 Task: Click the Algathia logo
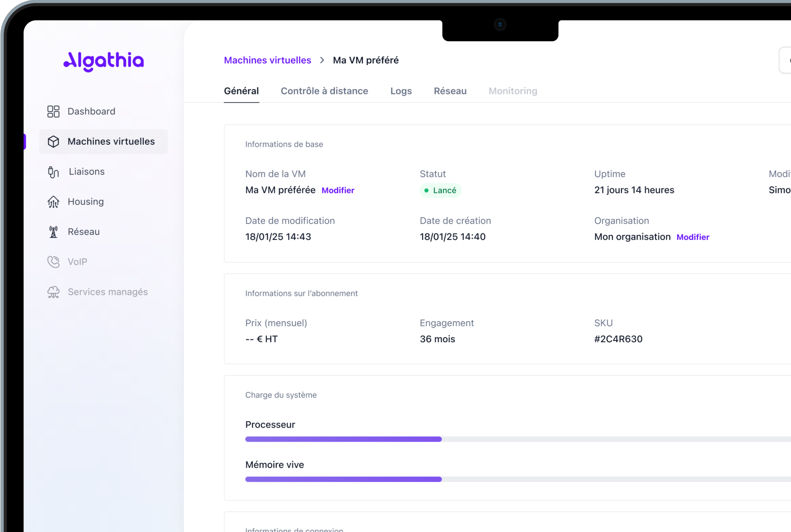tap(103, 62)
